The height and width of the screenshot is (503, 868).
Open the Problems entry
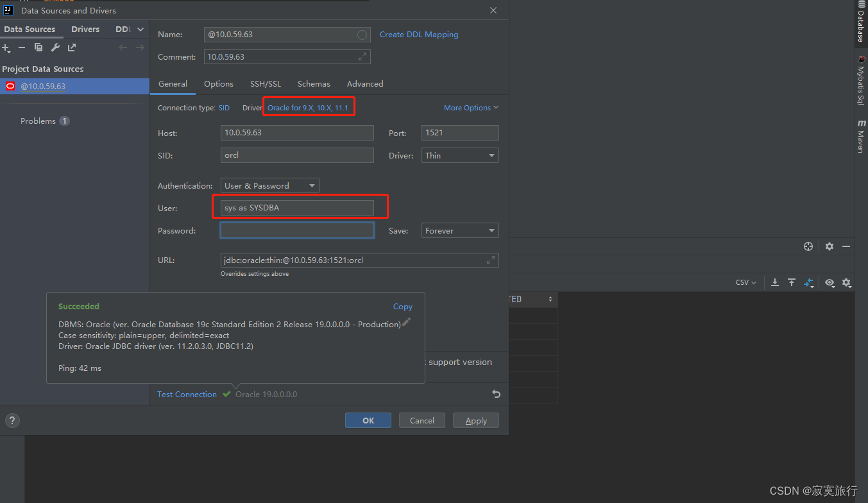(x=45, y=121)
